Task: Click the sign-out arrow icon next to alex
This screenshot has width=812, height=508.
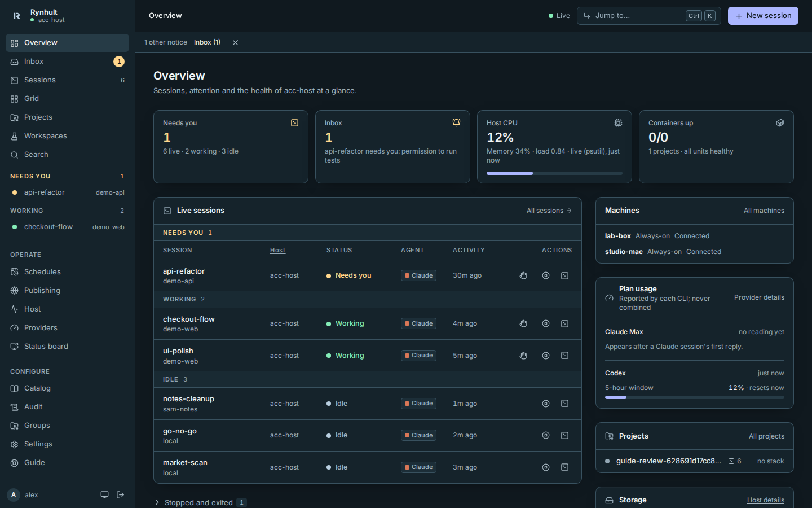Action: pyautogui.click(x=120, y=494)
